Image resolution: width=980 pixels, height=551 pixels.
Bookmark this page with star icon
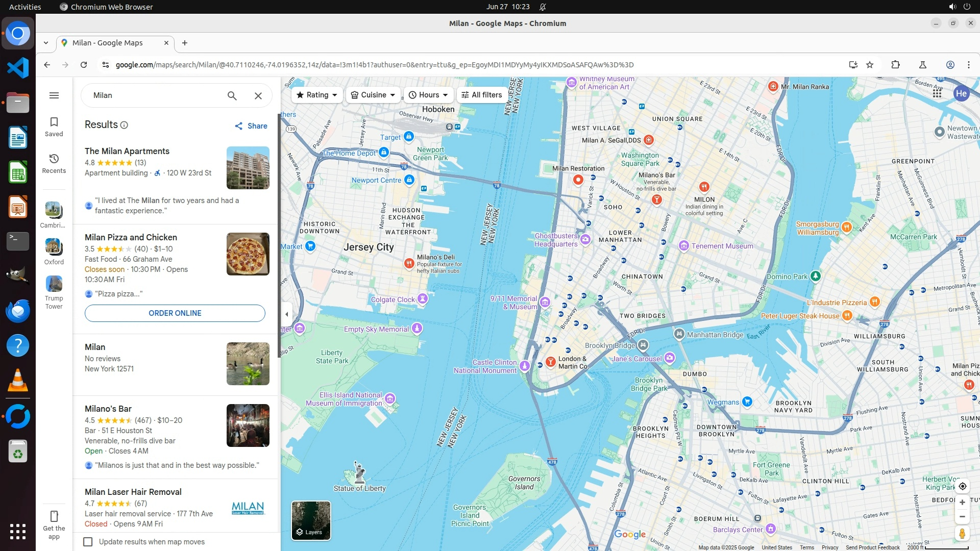tap(870, 65)
